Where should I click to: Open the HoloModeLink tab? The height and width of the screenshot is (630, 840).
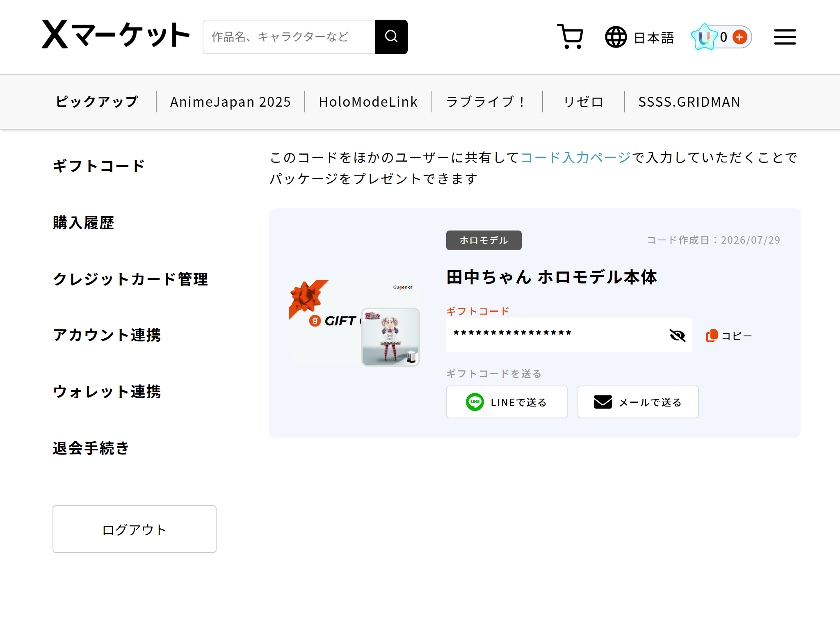(x=368, y=102)
